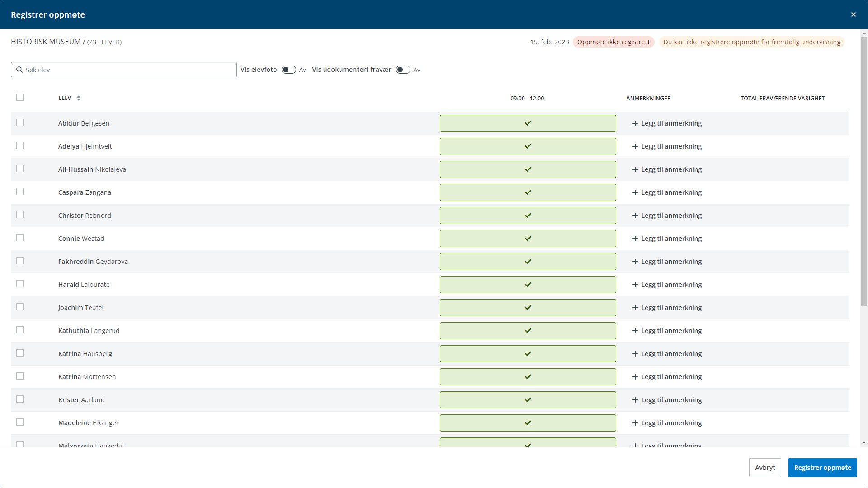Viewport: 868px width, 488px height.
Task: Select the checkbox for Adelya Hjelmtveit
Action: pyautogui.click(x=20, y=145)
